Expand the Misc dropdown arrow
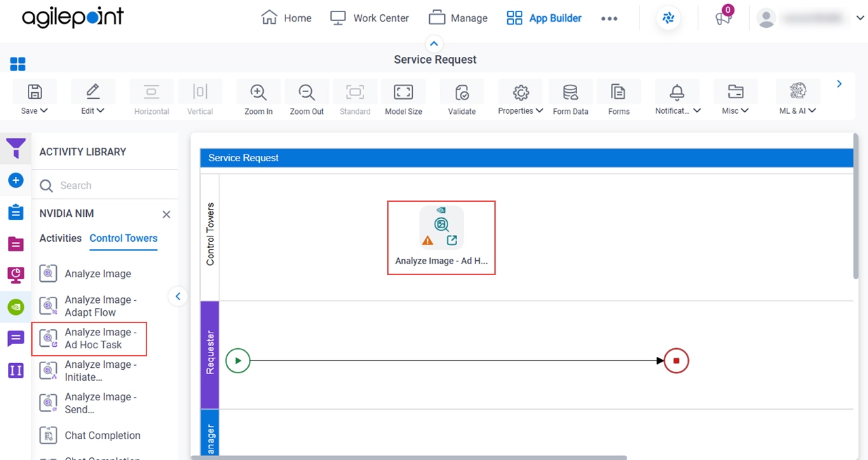The image size is (868, 460). pos(745,111)
